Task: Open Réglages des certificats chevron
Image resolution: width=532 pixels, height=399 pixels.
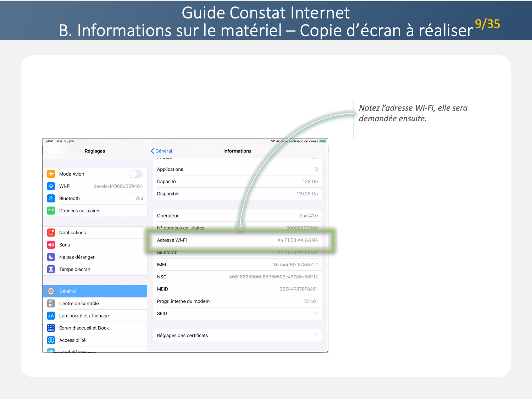Action: click(x=316, y=336)
